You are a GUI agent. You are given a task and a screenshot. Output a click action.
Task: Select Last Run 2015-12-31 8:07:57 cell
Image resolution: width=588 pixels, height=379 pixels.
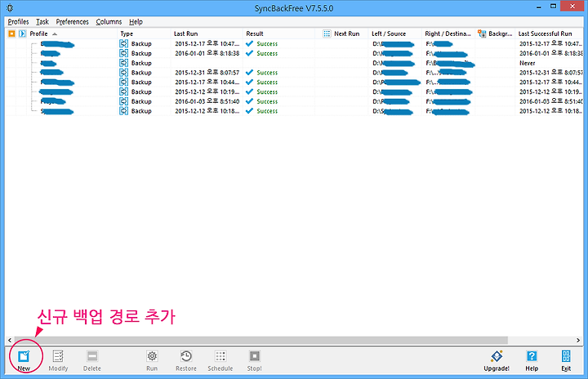[x=207, y=73]
